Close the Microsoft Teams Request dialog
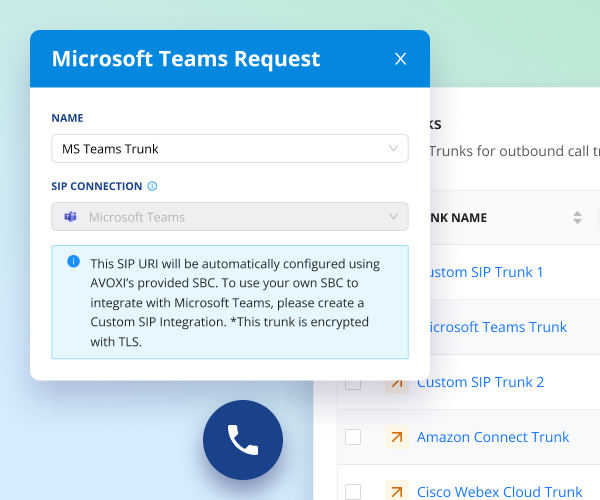This screenshot has width=600, height=500. [x=401, y=59]
